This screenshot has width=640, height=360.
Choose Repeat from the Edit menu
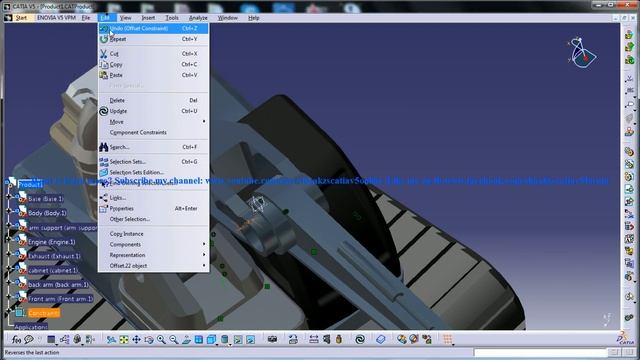[153, 39]
